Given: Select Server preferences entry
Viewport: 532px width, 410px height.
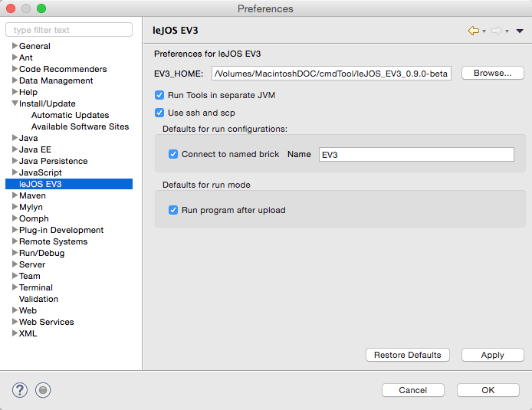Looking at the screenshot, I should (x=32, y=264).
